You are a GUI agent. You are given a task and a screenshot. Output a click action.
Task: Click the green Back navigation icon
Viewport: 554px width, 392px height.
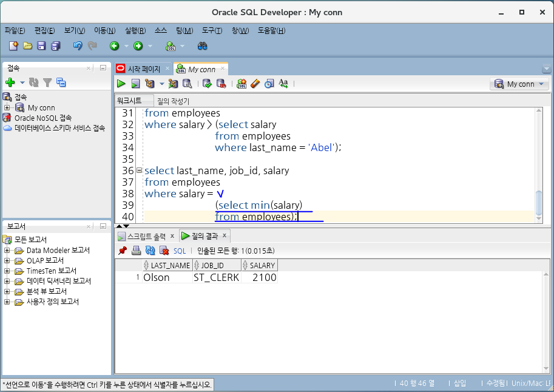115,46
